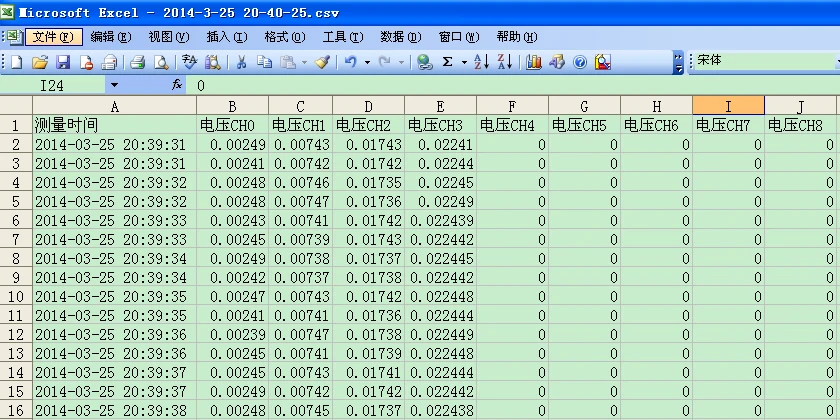Select row 13 header

click(16, 354)
